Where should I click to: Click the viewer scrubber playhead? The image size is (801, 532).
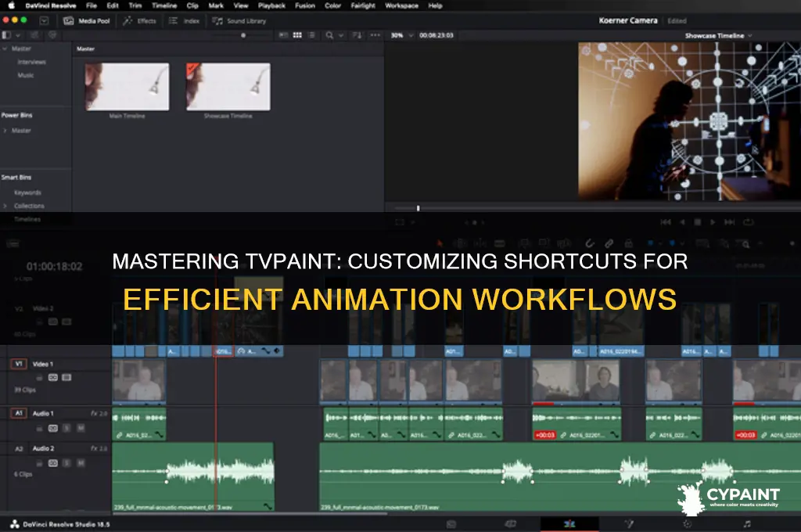[418, 208]
